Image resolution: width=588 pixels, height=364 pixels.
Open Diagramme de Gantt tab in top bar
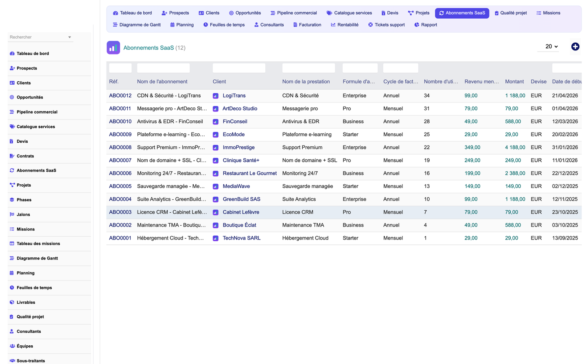(137, 25)
